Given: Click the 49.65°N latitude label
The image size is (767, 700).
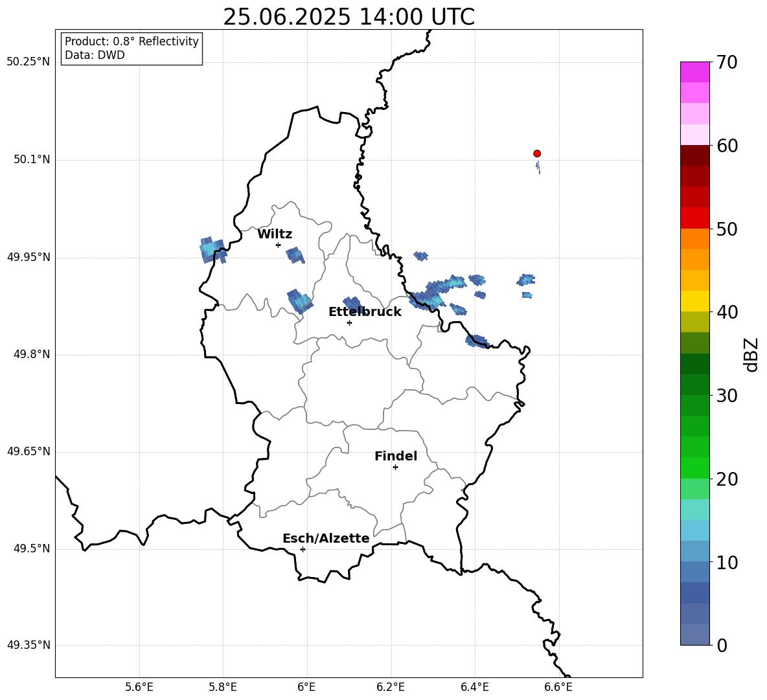Looking at the screenshot, I should coord(29,451).
